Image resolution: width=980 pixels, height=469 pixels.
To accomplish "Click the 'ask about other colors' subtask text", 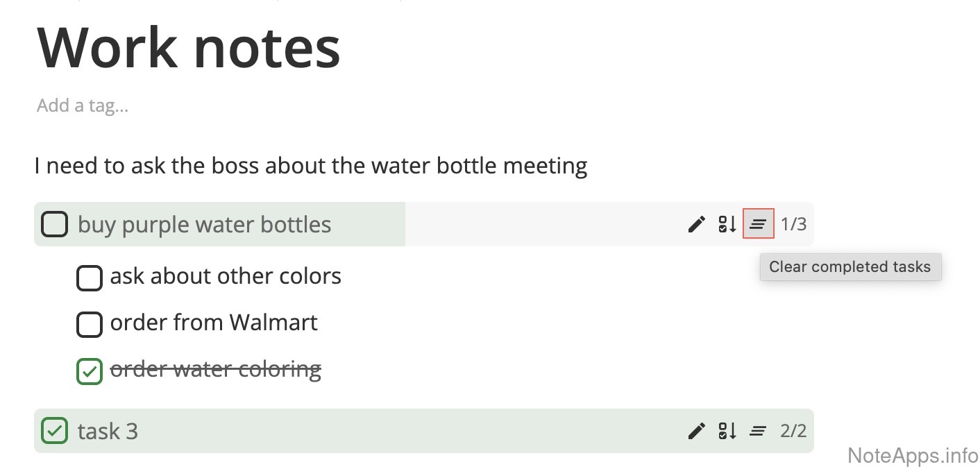I will pyautogui.click(x=226, y=276).
